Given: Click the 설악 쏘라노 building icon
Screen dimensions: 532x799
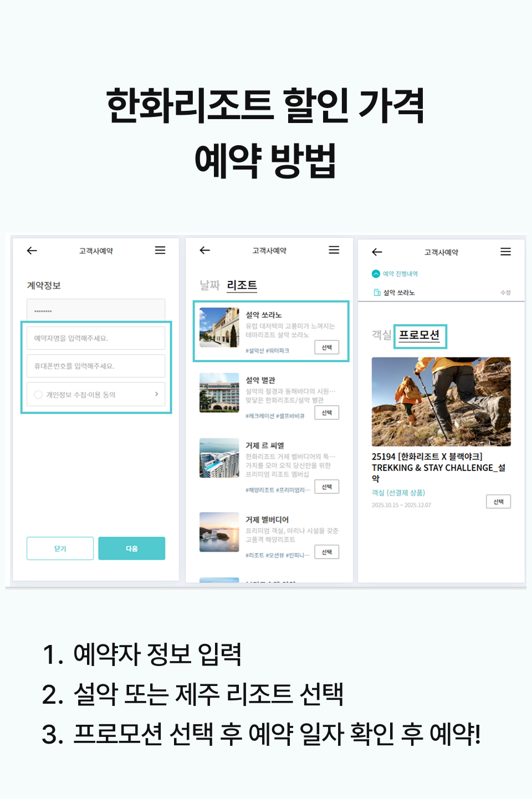Looking at the screenshot, I should point(377,293).
